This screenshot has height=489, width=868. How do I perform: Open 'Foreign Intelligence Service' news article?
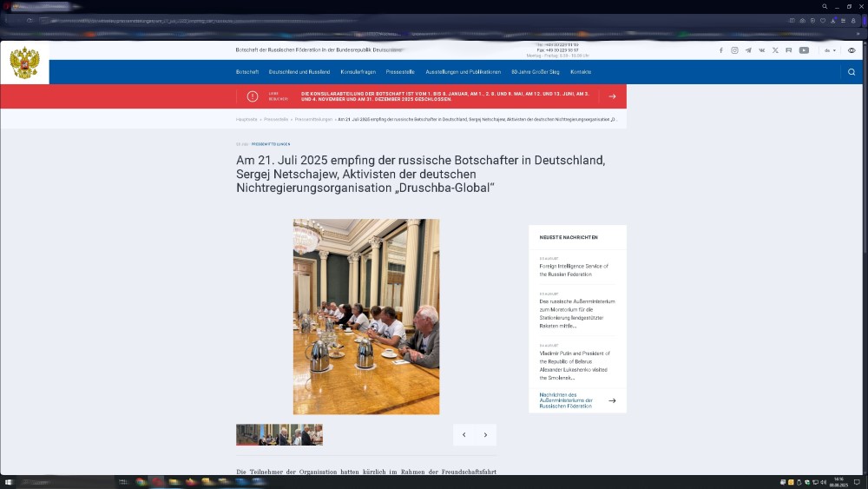(x=574, y=270)
